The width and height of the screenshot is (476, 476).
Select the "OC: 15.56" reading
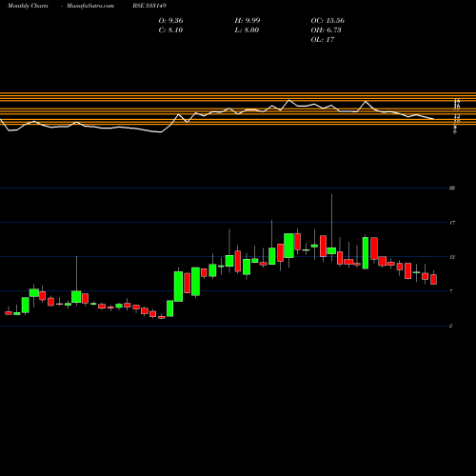(327, 21)
